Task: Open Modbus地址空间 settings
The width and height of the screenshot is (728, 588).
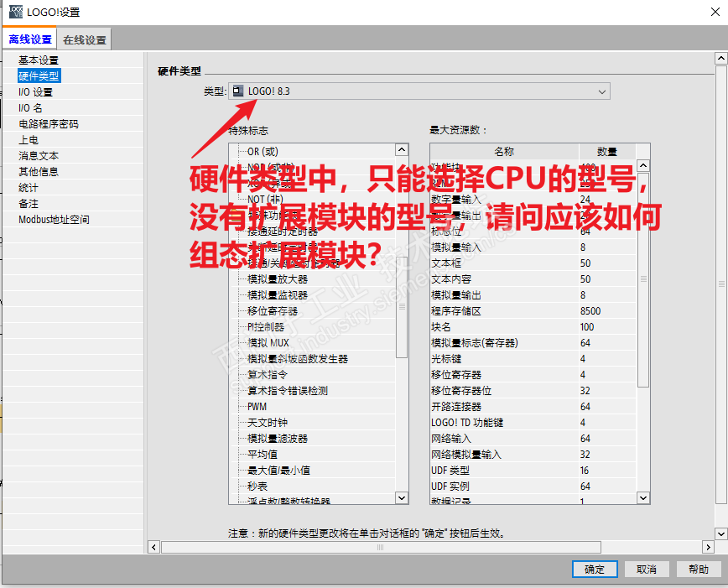Action: coord(54,219)
